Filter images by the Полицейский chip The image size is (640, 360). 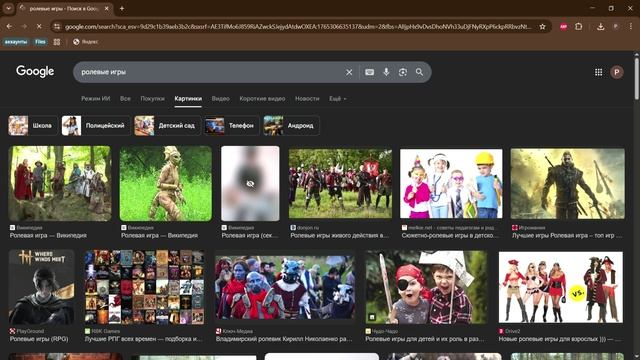(96, 126)
